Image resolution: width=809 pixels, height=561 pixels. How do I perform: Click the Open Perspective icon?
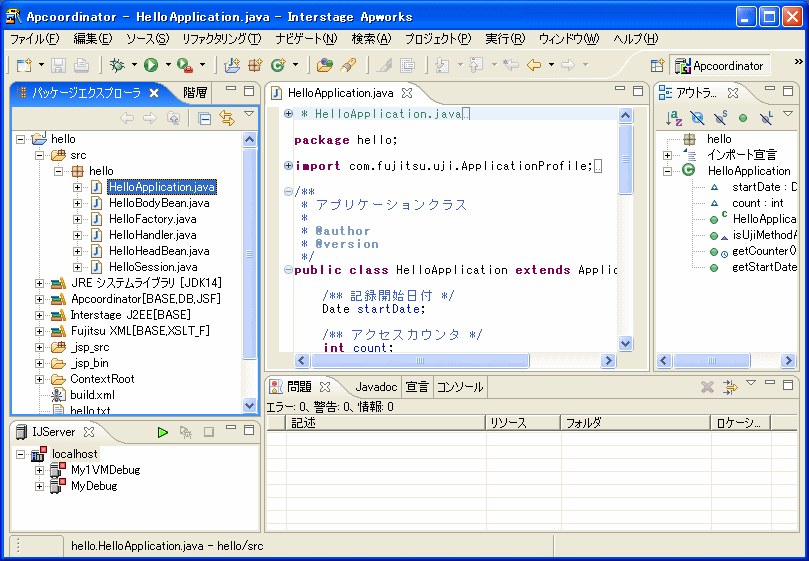[x=657, y=66]
